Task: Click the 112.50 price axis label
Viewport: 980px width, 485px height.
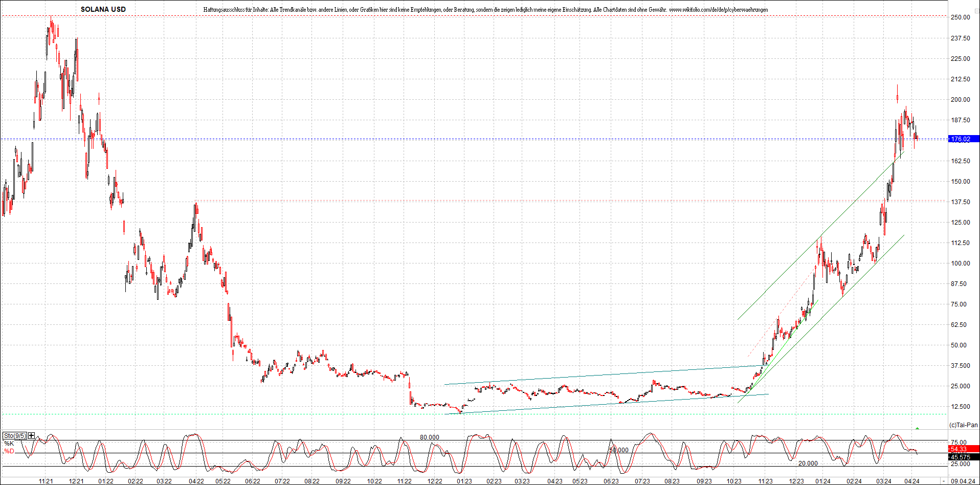Action: (x=960, y=243)
